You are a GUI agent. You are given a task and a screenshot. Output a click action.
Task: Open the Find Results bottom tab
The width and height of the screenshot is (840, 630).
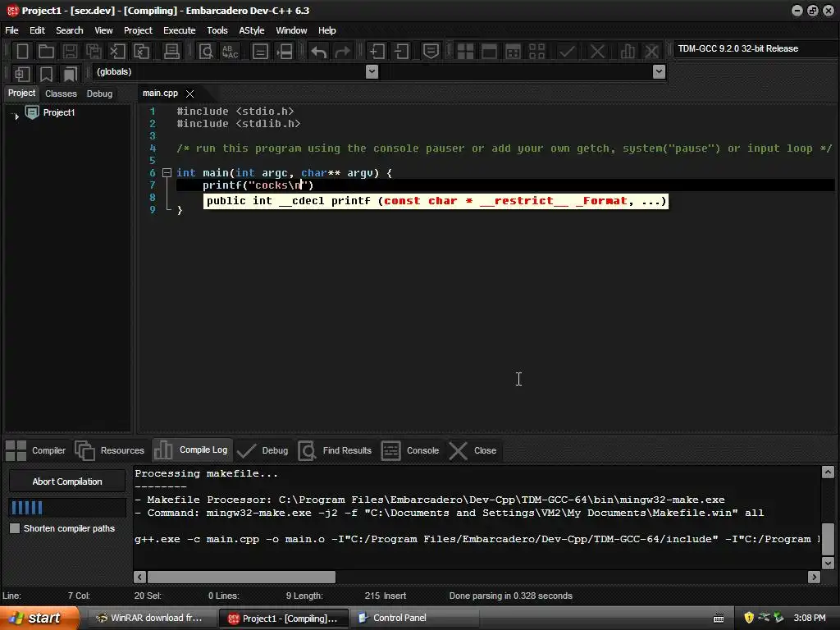point(336,450)
